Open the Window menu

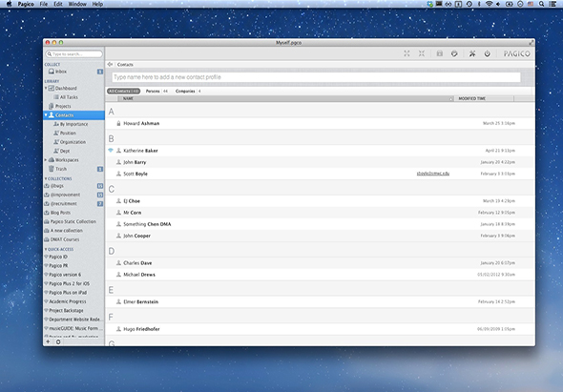click(x=77, y=4)
